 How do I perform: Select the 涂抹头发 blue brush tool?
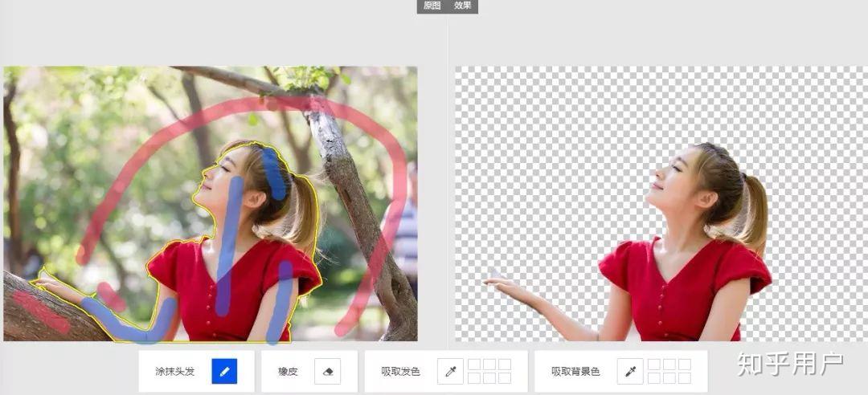click(x=224, y=371)
